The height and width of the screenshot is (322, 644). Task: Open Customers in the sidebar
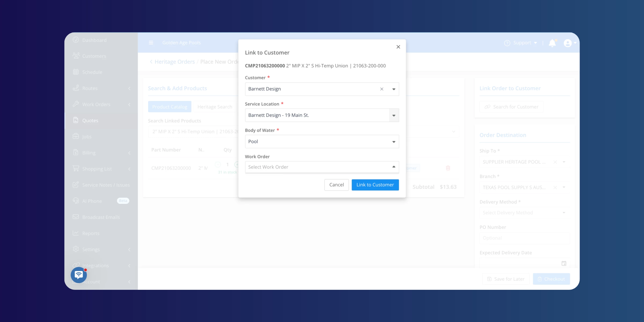(94, 56)
